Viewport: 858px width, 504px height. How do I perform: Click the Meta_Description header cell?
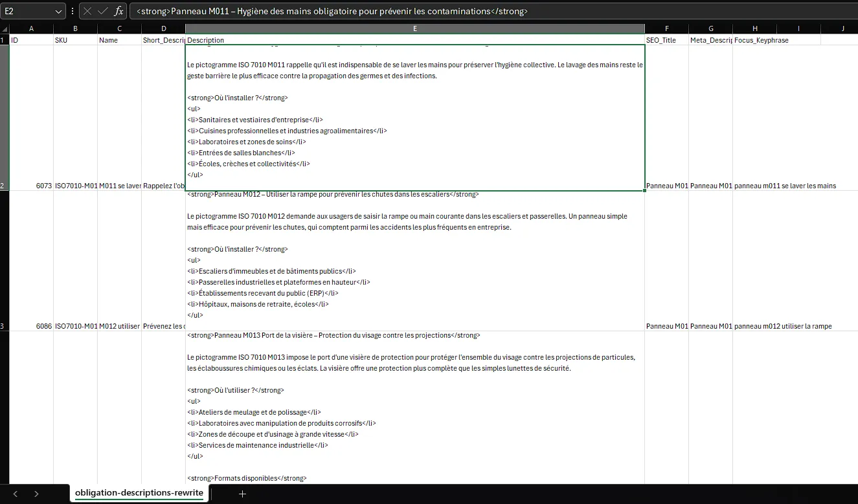(709, 39)
